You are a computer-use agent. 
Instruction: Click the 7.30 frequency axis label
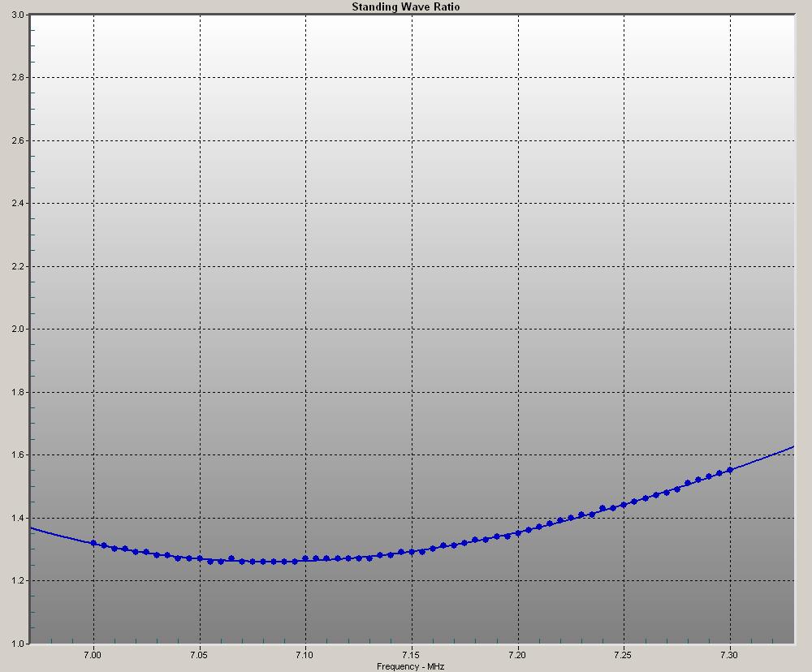(x=729, y=655)
